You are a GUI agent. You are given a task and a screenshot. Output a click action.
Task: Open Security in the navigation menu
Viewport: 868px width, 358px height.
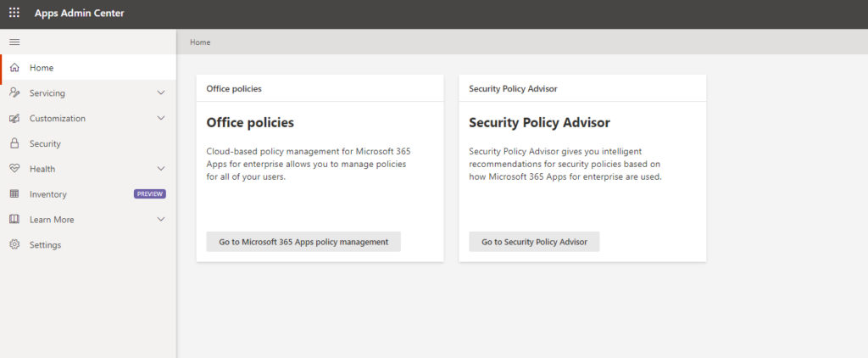88,143
